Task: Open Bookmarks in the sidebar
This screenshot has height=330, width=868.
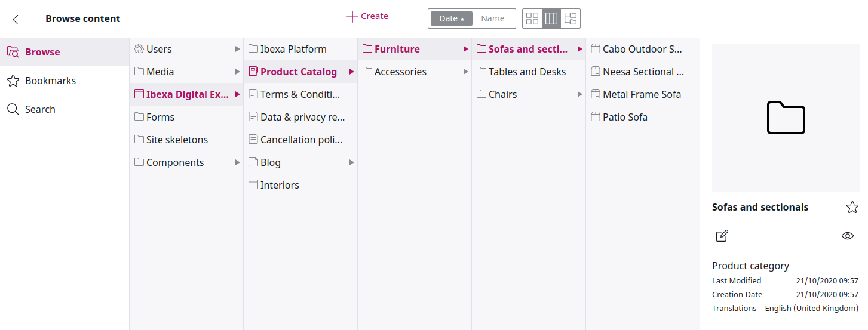Action: click(x=50, y=81)
